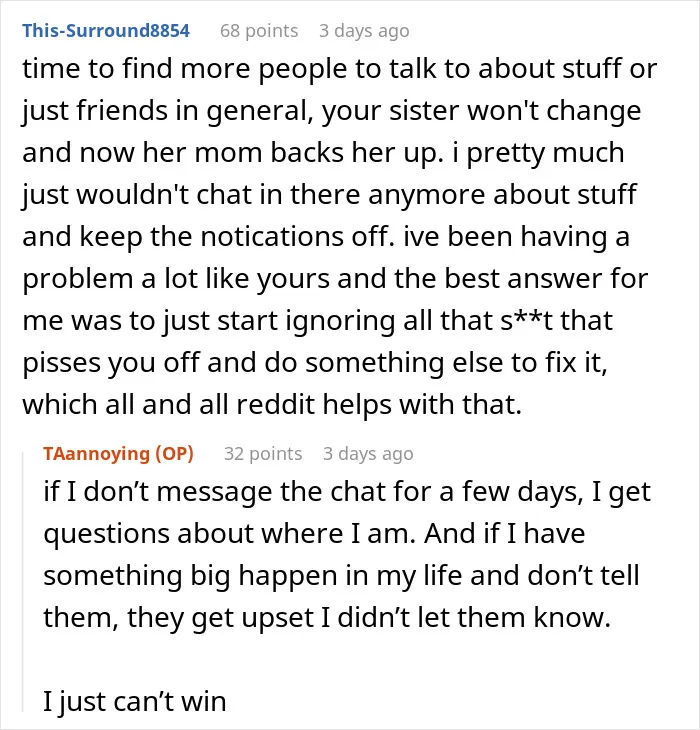
Task: Click the "32 points" score label
Action: (x=263, y=453)
